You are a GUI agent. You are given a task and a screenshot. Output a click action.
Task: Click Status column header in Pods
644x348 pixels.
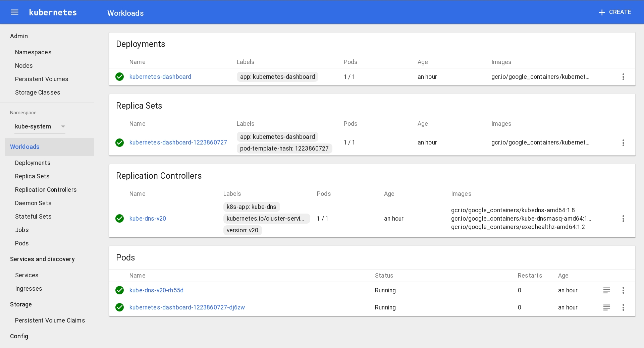(x=384, y=276)
